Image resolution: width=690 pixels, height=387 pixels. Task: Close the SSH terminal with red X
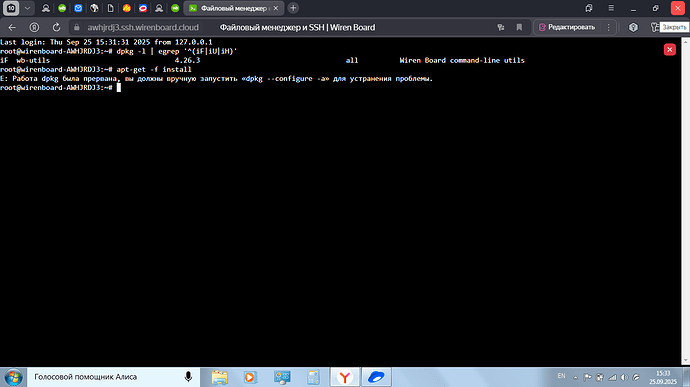point(669,49)
